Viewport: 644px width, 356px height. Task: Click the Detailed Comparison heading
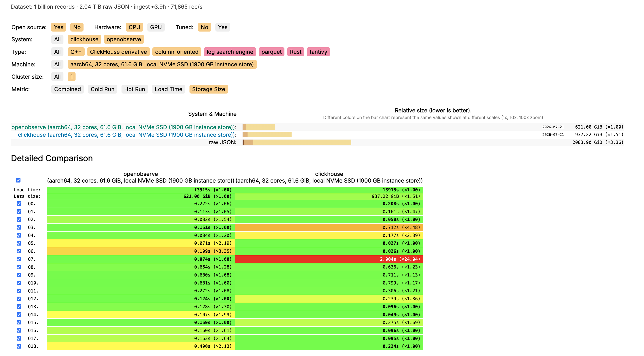(52, 158)
